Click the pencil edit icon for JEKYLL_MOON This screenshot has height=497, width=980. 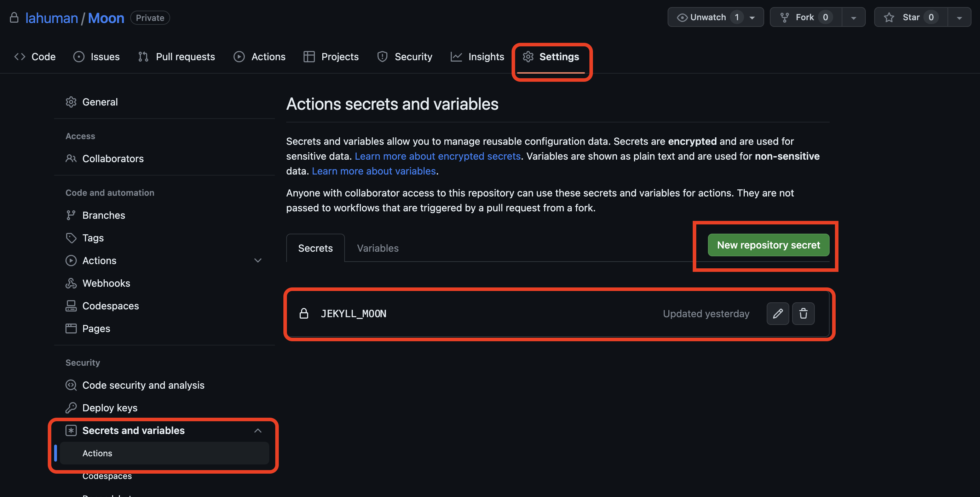pos(777,314)
